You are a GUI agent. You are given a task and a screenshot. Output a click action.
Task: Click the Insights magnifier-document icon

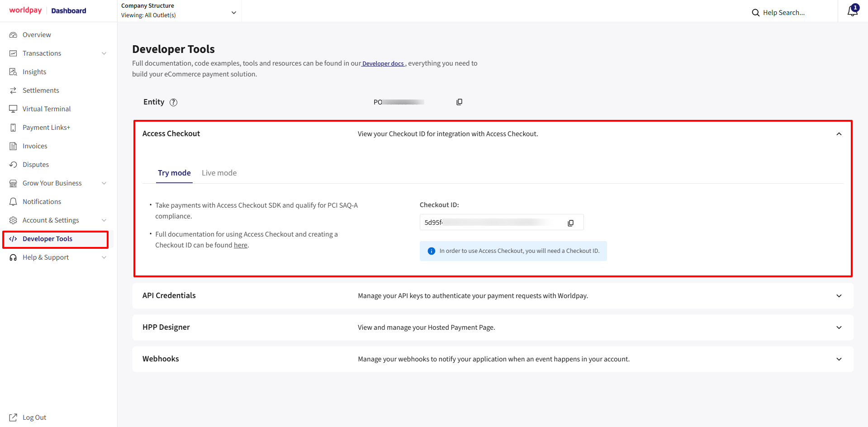(x=13, y=72)
